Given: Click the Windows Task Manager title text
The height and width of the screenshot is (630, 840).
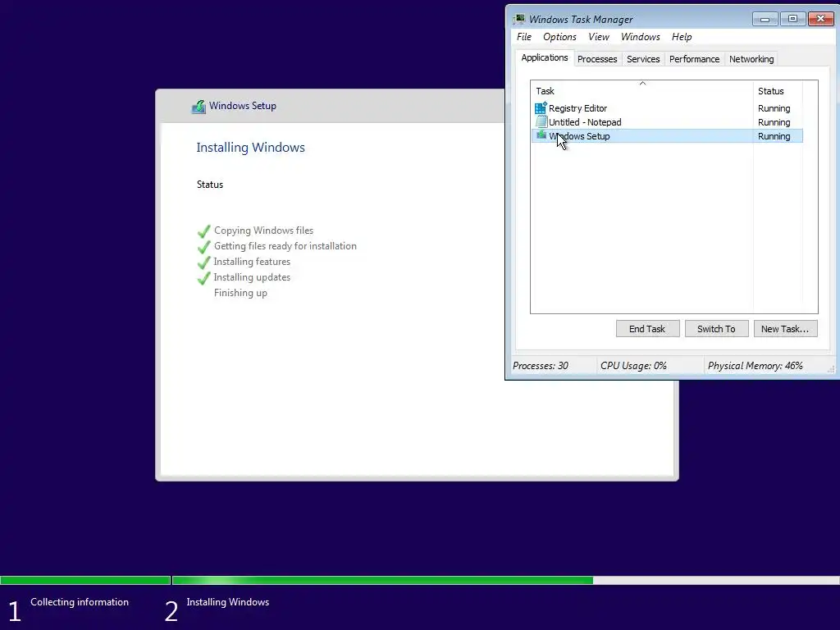Looking at the screenshot, I should pos(581,20).
